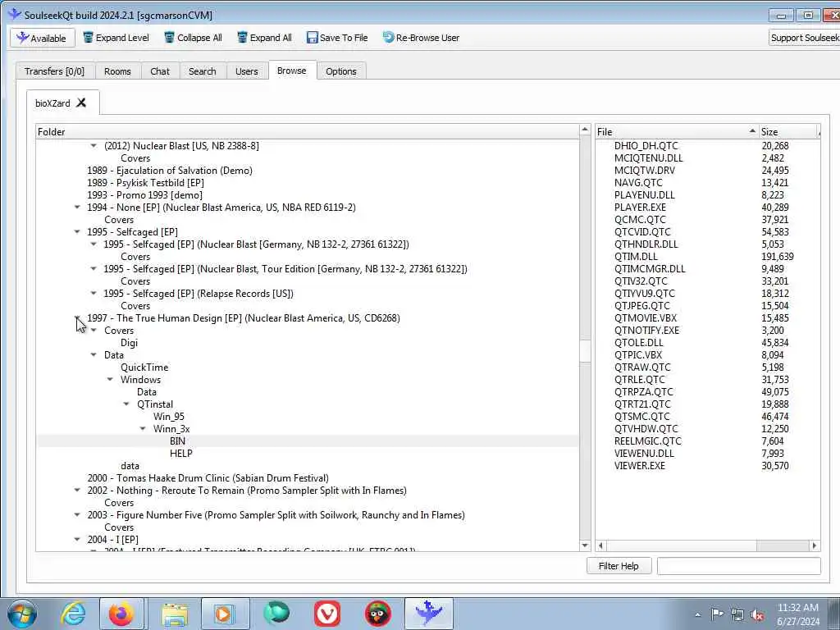This screenshot has height=630, width=840.
Task: Collapse Selfcaged Tour Edition folder
Action: (x=94, y=269)
